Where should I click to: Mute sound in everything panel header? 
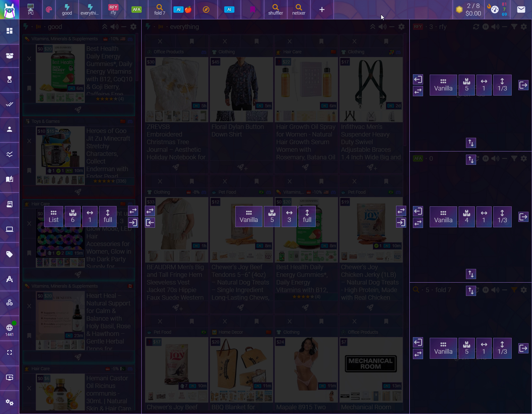(382, 27)
